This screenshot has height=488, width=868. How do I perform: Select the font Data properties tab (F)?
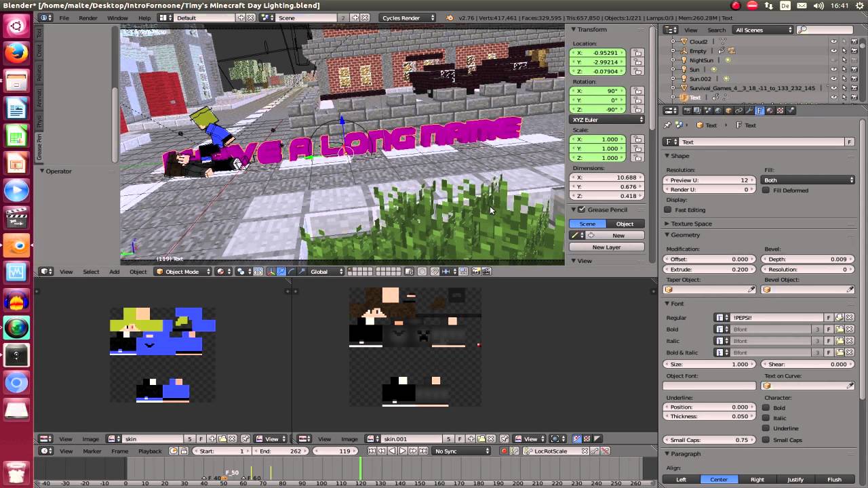(x=759, y=110)
